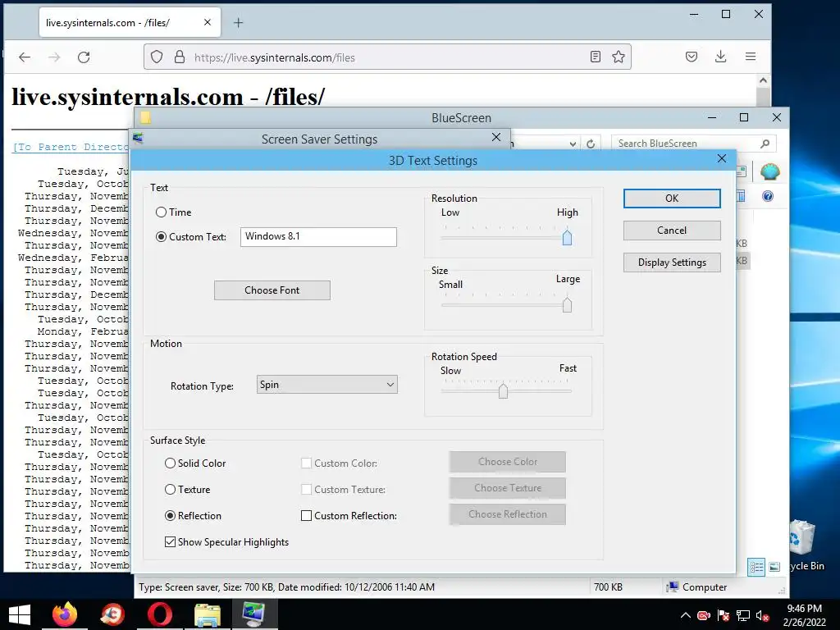The width and height of the screenshot is (840, 630).
Task: Click the Choose Font button
Action: tap(272, 290)
